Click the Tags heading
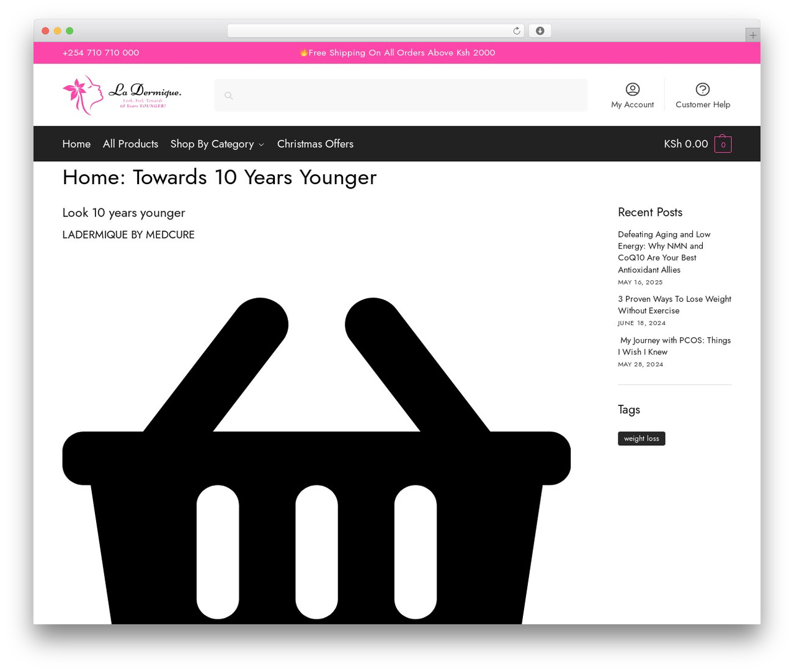The image size is (794, 672). point(629,410)
